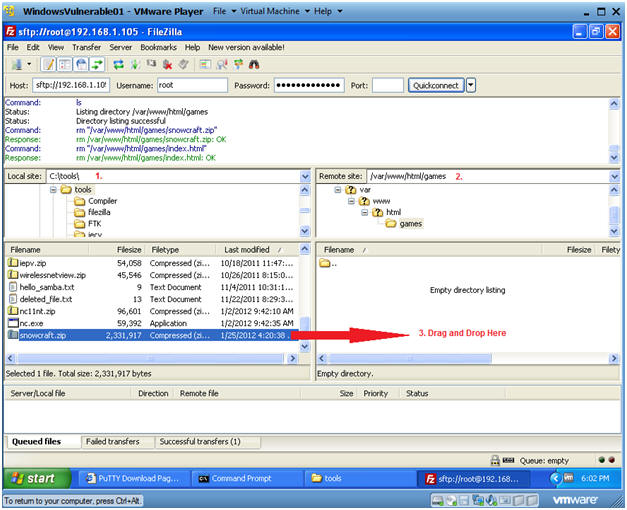627x510 pixels.
Task: Toggle the local directory tree view
Action: tap(65, 64)
